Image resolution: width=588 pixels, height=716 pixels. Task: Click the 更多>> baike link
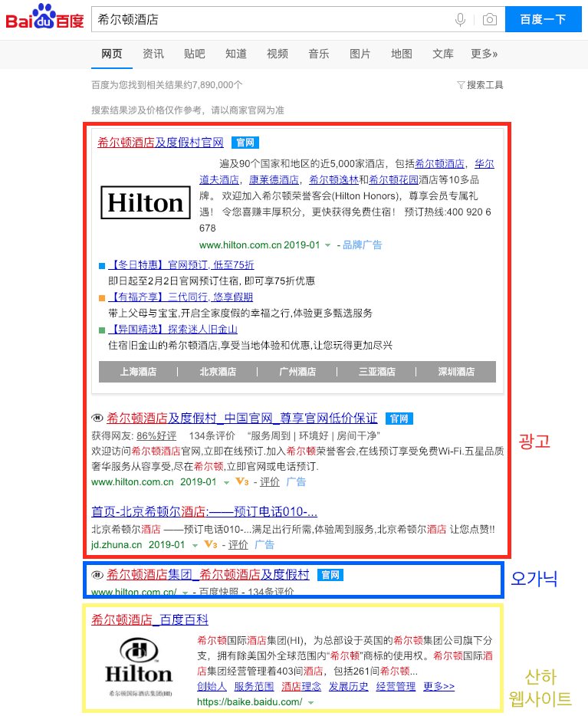439,686
